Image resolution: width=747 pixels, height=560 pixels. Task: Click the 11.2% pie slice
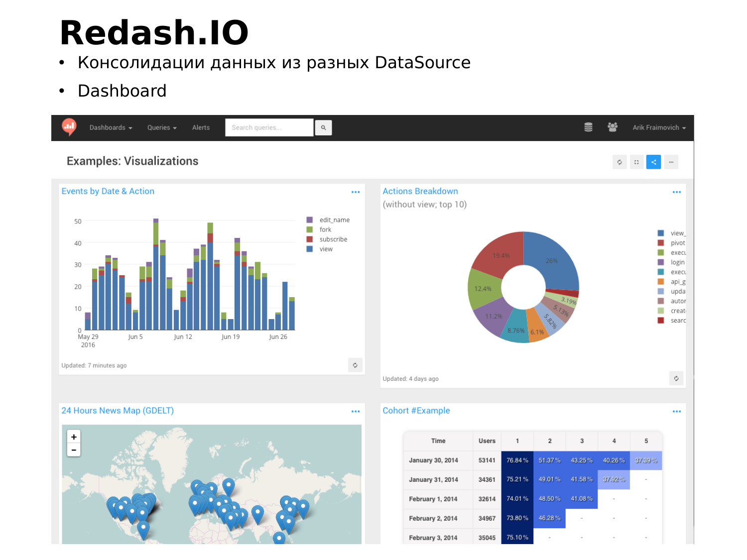tap(493, 317)
